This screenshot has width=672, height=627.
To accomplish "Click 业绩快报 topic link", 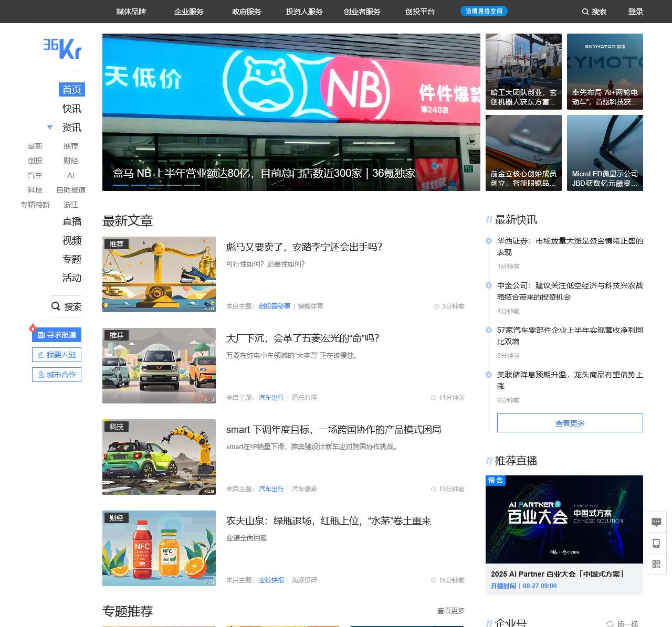I will (271, 580).
